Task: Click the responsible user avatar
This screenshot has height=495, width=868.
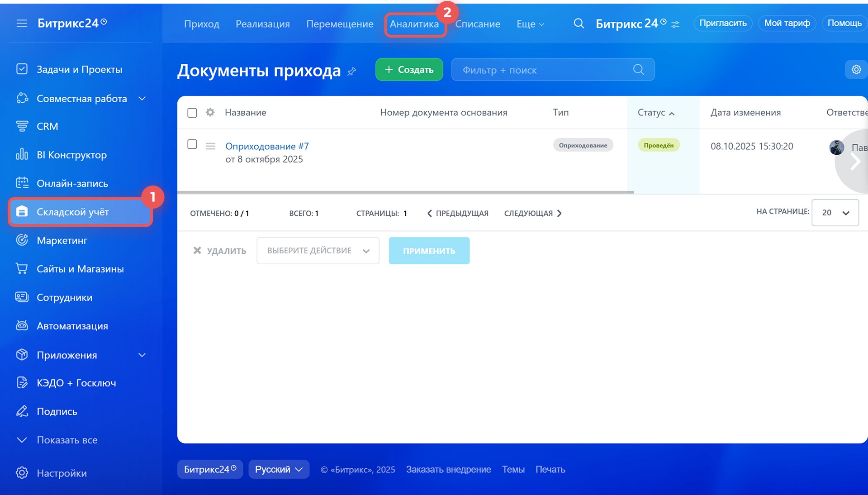Action: [x=836, y=148]
